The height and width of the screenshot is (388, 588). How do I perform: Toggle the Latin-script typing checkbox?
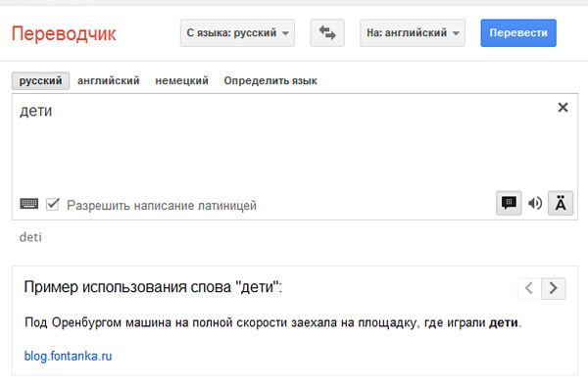[53, 205]
